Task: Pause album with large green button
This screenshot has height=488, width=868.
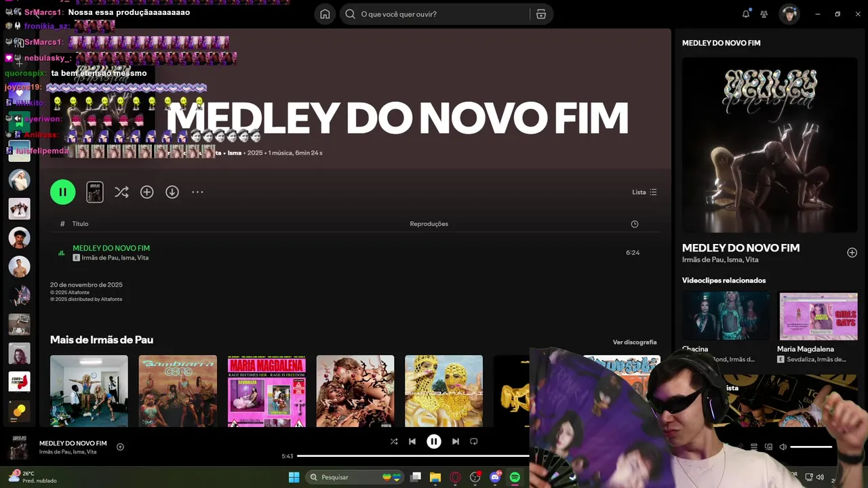Action: tap(62, 192)
